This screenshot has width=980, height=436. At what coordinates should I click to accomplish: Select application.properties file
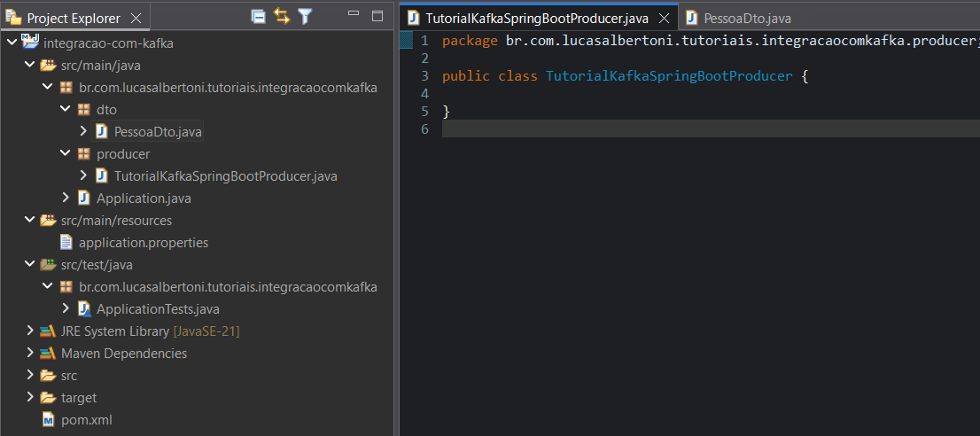tap(144, 242)
